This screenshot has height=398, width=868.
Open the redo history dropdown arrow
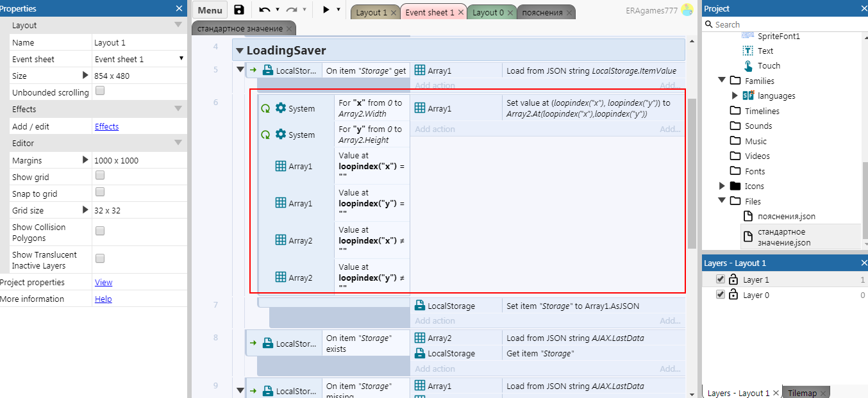(x=304, y=10)
